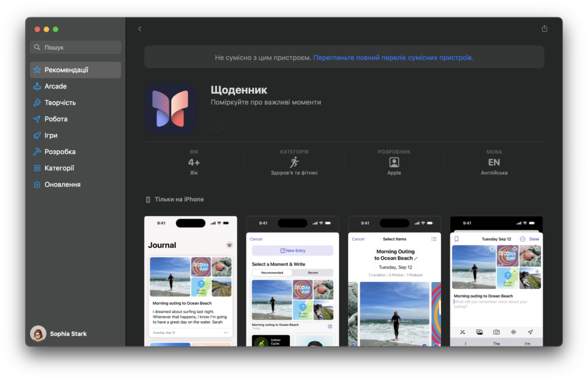Open Sophia Stark account name
The height and width of the screenshot is (380, 588).
(x=68, y=334)
